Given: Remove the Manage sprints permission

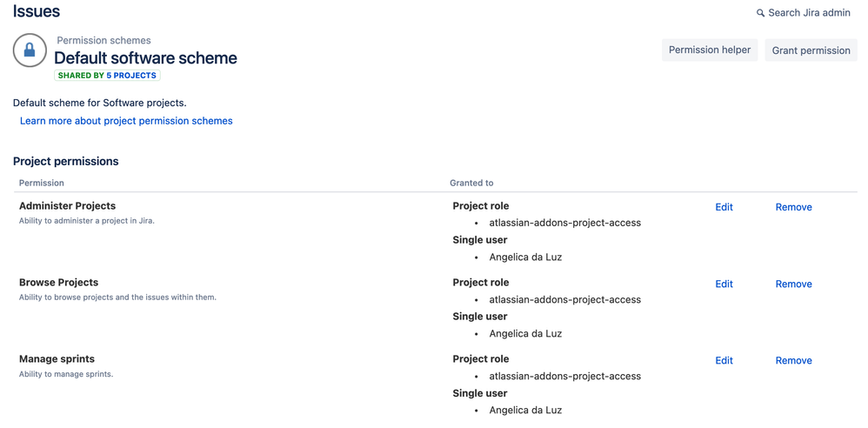Looking at the screenshot, I should [793, 360].
